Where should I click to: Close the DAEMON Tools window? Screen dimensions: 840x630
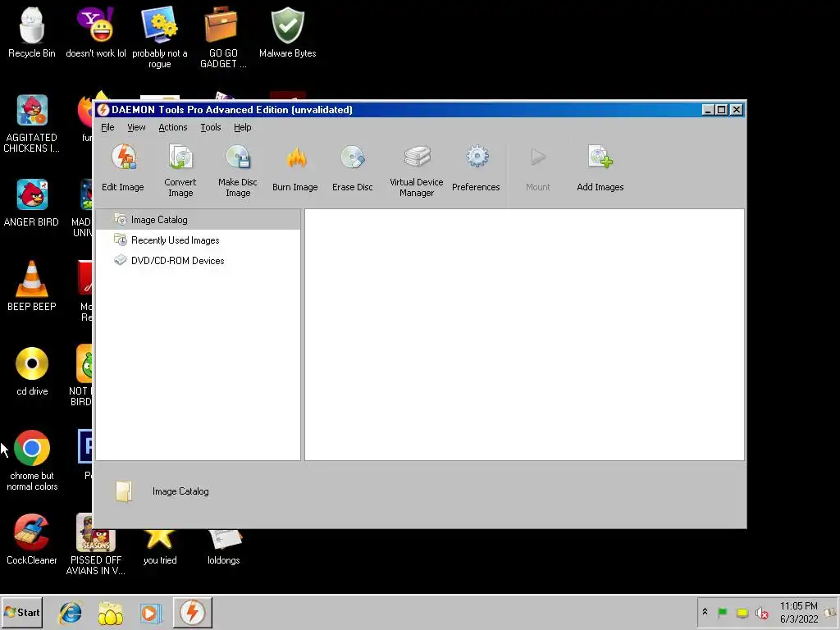pos(737,110)
